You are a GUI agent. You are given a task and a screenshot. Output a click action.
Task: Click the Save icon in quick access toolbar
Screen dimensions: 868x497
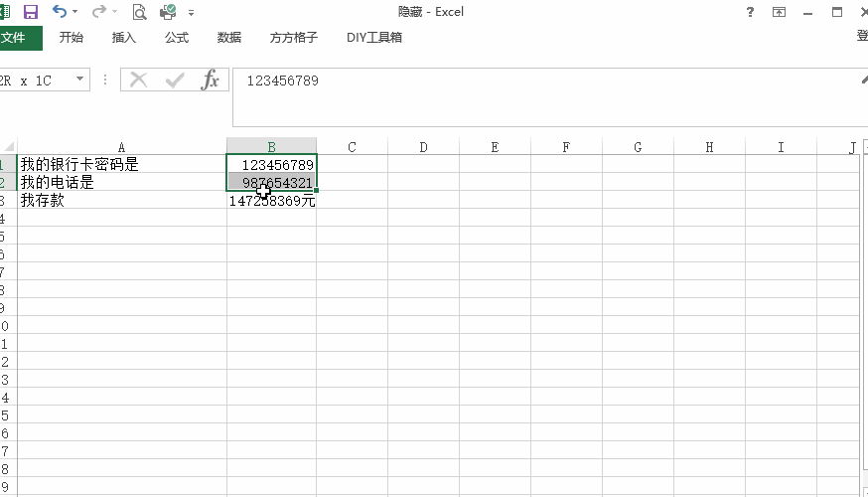pyautogui.click(x=30, y=12)
